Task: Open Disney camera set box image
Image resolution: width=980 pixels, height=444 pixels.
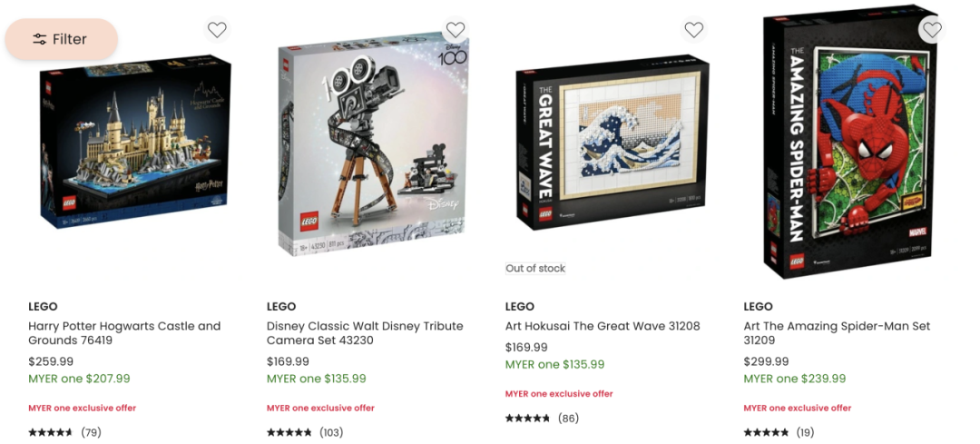Action: click(x=374, y=143)
